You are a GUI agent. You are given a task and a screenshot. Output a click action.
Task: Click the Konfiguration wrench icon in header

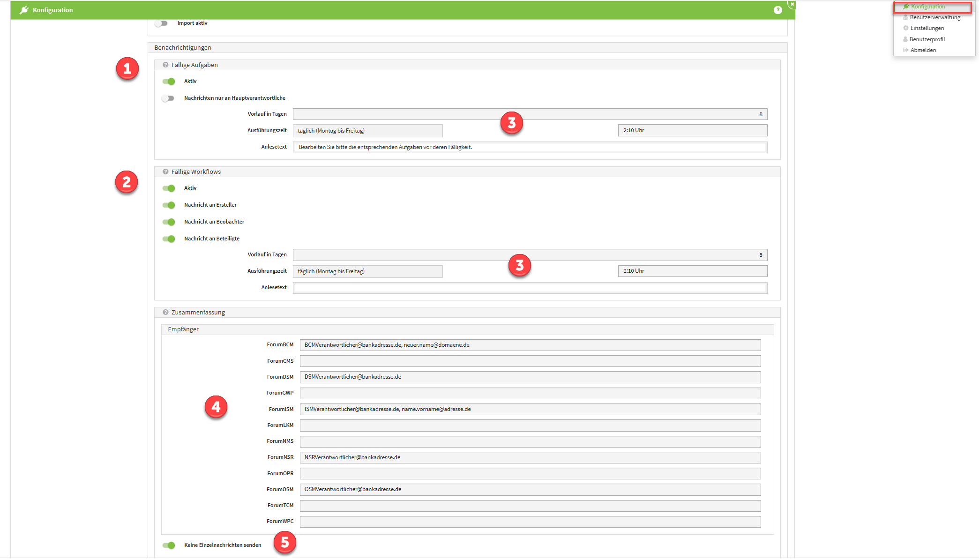(x=24, y=10)
